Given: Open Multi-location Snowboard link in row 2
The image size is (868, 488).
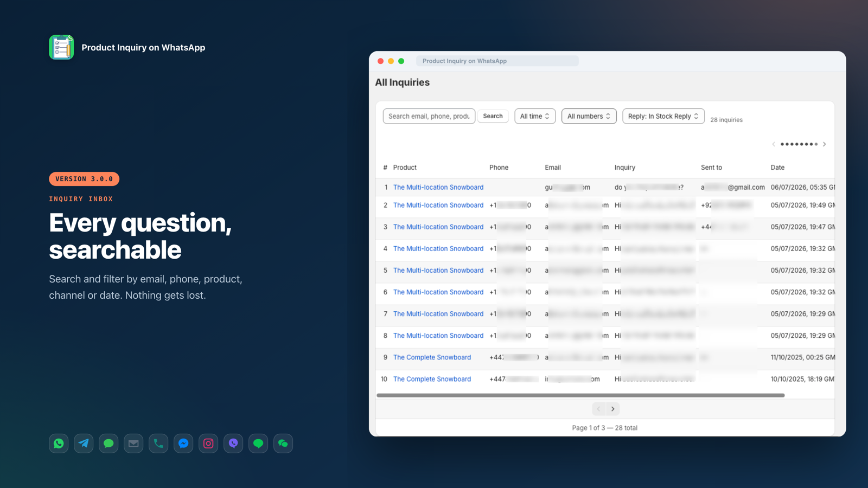Looking at the screenshot, I should pyautogui.click(x=438, y=205).
